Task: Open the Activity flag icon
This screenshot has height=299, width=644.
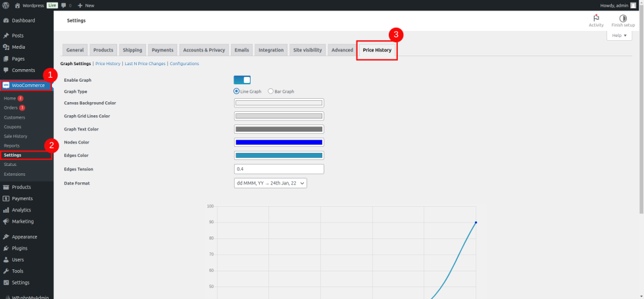Action: 596,18
